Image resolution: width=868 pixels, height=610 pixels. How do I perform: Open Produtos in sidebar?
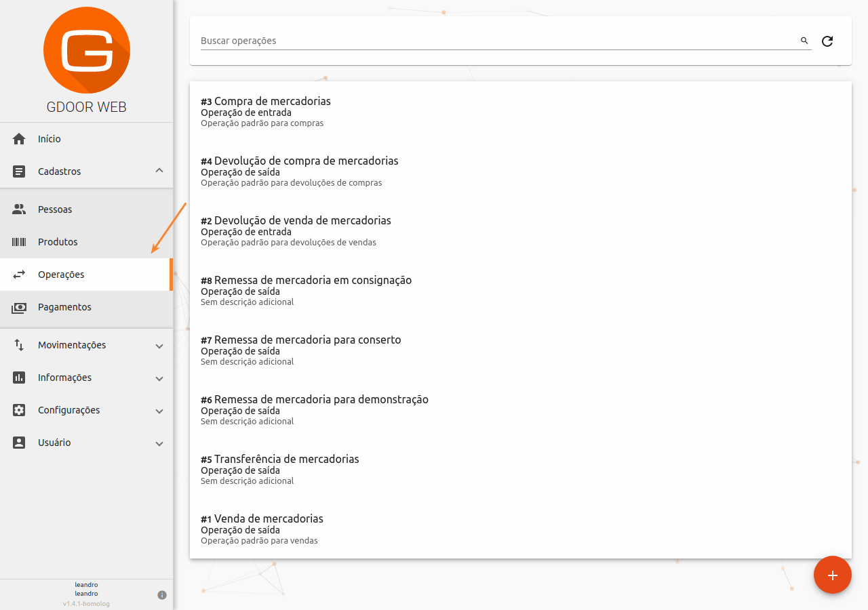click(x=86, y=242)
